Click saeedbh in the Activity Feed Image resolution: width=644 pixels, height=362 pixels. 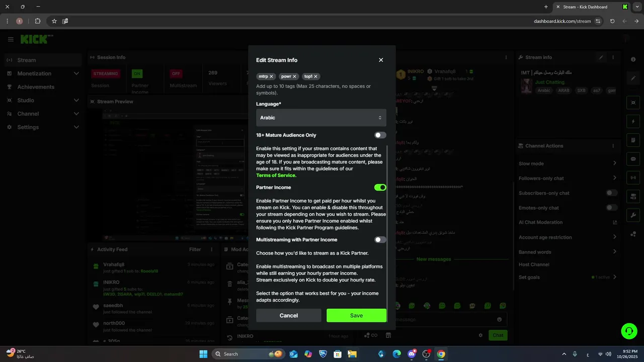[x=113, y=305]
